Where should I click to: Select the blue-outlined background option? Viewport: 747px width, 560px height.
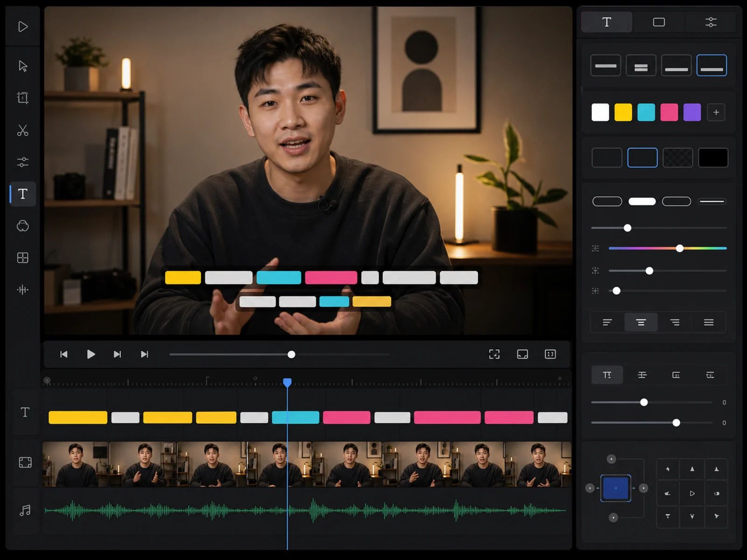pyautogui.click(x=642, y=158)
